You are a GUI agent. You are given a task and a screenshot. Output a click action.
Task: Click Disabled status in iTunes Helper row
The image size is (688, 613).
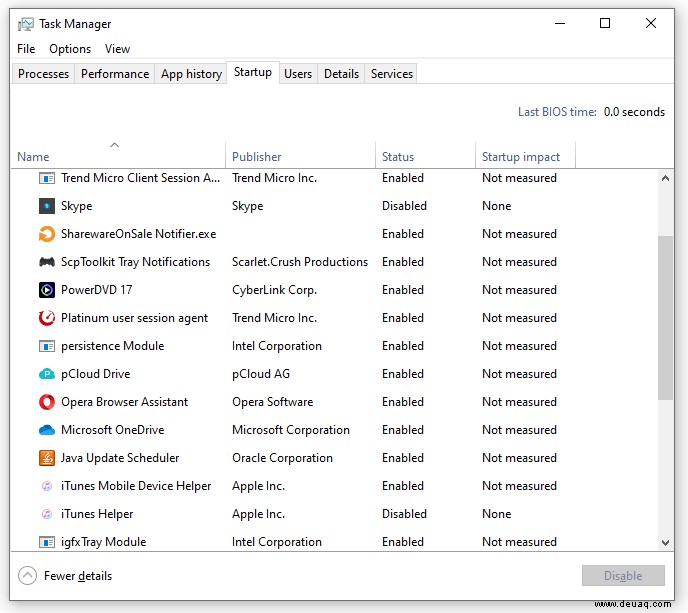pyautogui.click(x=404, y=514)
